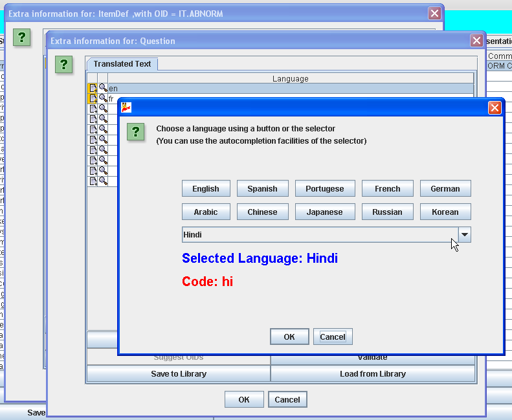Click the selector text field showing Hindi
Image resolution: width=512 pixels, height=420 pixels.
320,235
